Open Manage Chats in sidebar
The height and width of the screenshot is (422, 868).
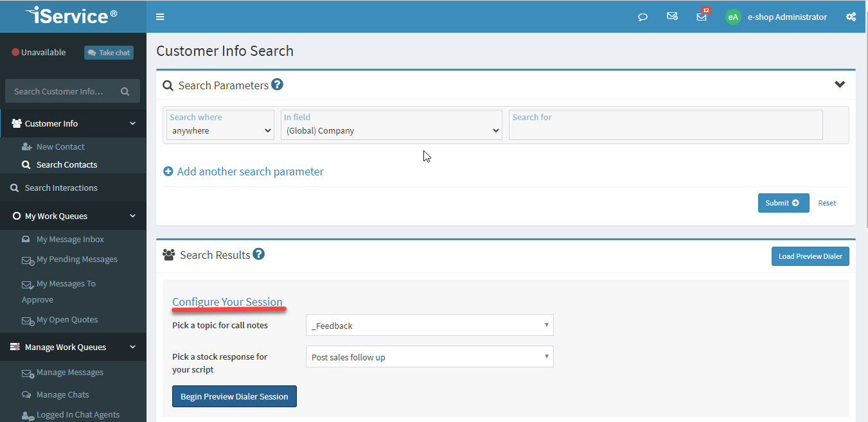pos(63,394)
